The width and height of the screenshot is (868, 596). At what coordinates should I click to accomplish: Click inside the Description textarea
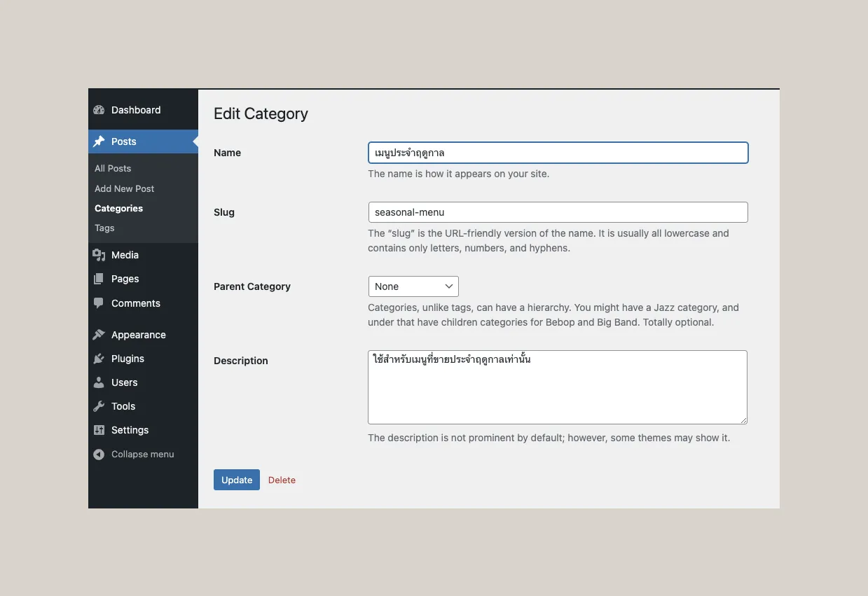[557, 391]
